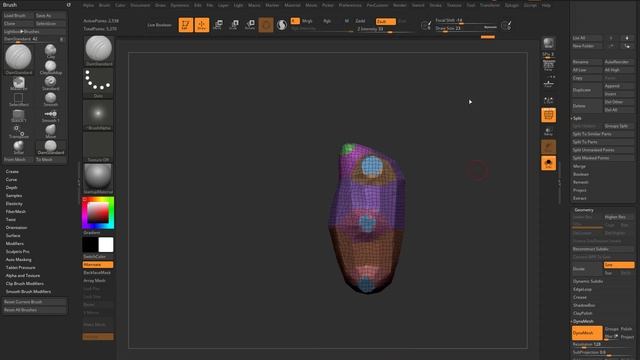Select the Transpose brush icon
Viewport: 640px width, 360px height.
point(18,131)
